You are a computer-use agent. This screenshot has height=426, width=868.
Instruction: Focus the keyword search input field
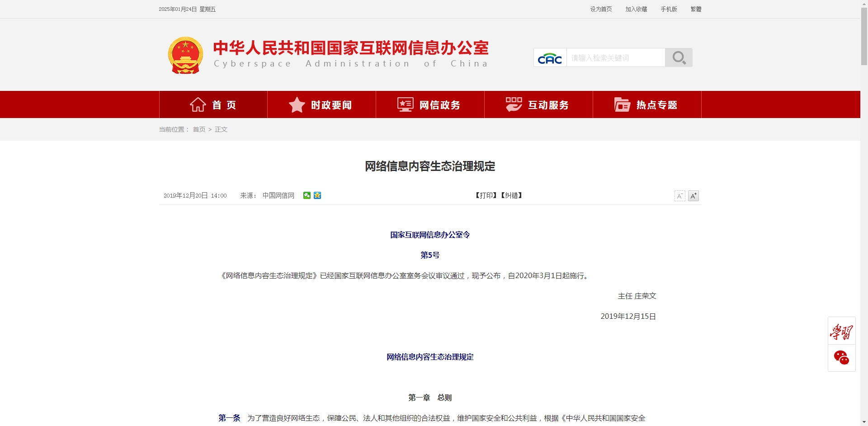pyautogui.click(x=615, y=57)
